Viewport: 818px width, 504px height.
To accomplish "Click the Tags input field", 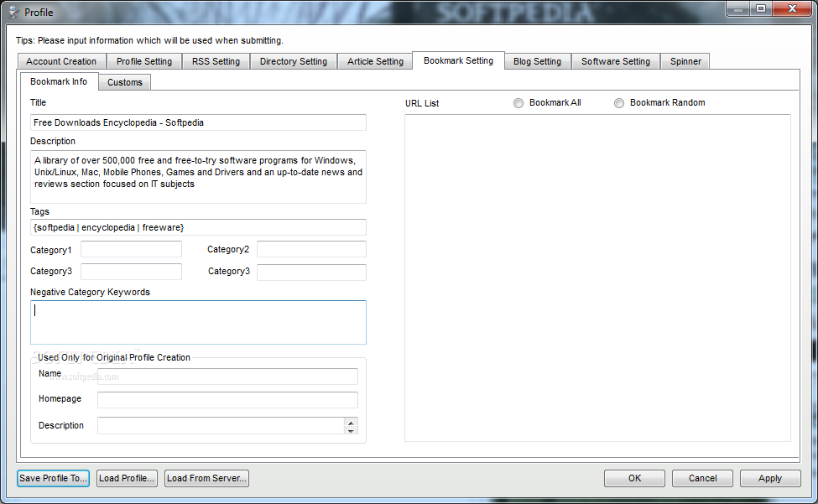I will click(x=198, y=227).
